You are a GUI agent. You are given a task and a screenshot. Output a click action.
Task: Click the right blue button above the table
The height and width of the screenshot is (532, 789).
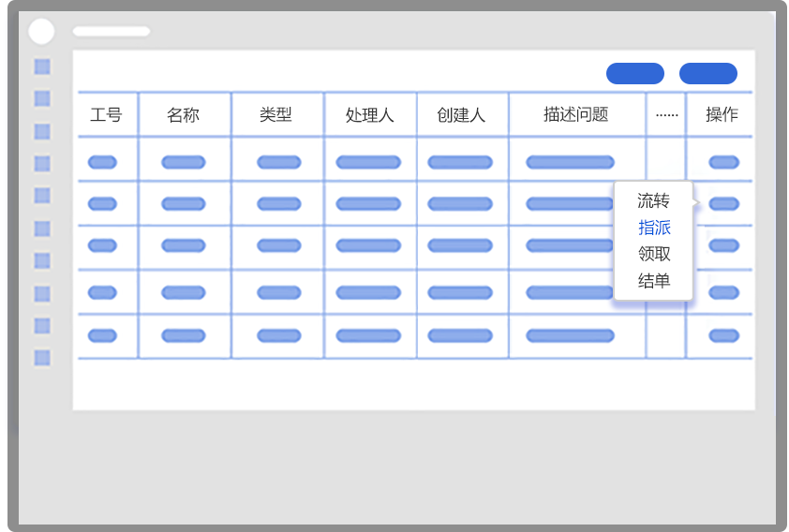pyautogui.click(x=708, y=73)
